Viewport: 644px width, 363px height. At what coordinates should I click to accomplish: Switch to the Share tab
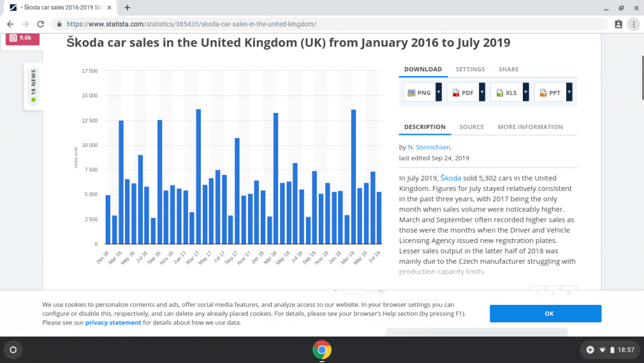point(509,69)
